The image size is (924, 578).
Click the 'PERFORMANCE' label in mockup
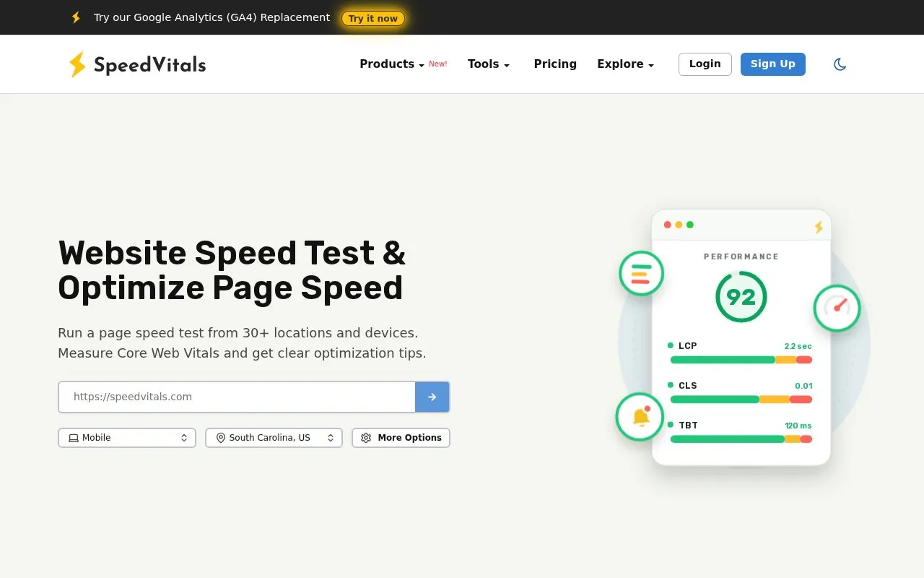pos(741,256)
